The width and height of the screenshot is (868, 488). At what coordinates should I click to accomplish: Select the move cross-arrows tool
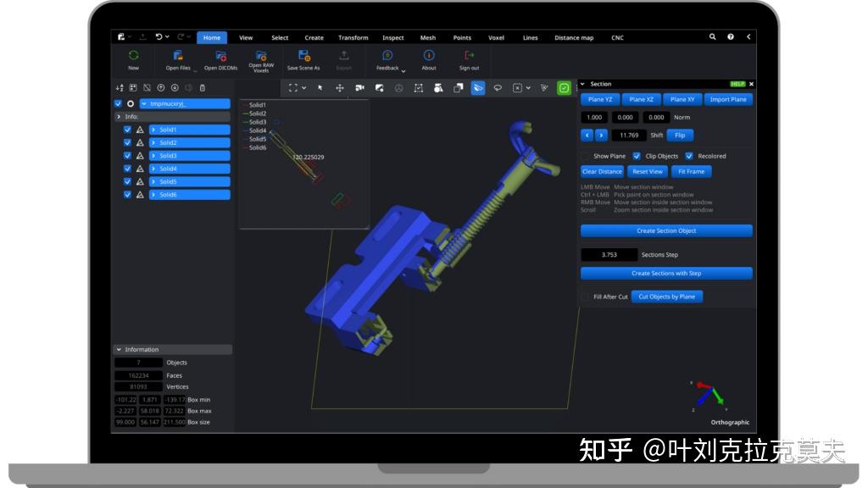tap(340, 88)
